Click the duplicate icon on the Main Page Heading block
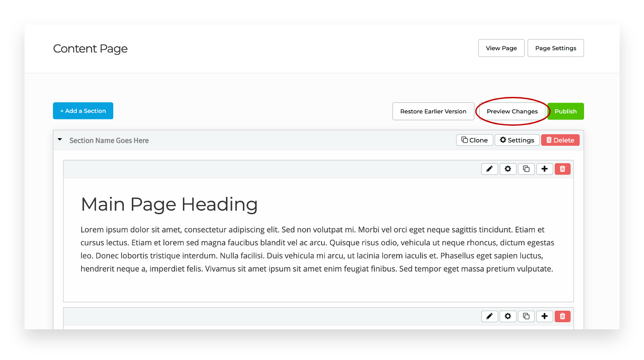 click(x=526, y=169)
